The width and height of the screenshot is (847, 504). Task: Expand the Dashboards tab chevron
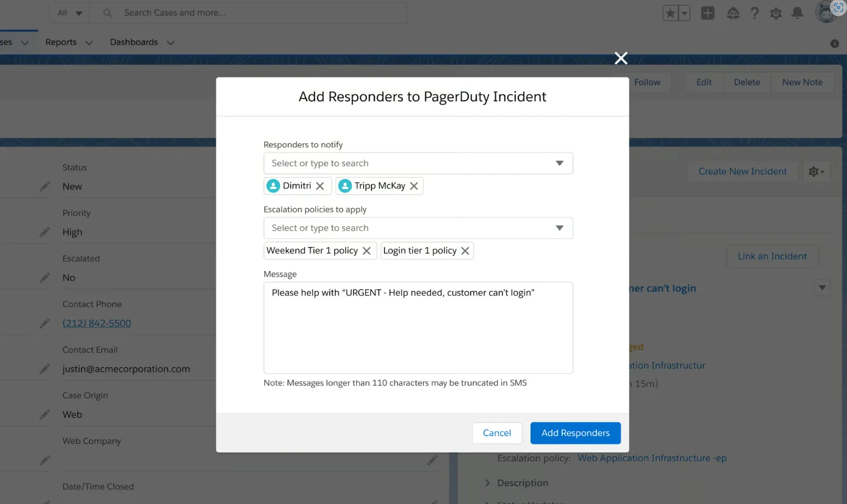pyautogui.click(x=171, y=42)
